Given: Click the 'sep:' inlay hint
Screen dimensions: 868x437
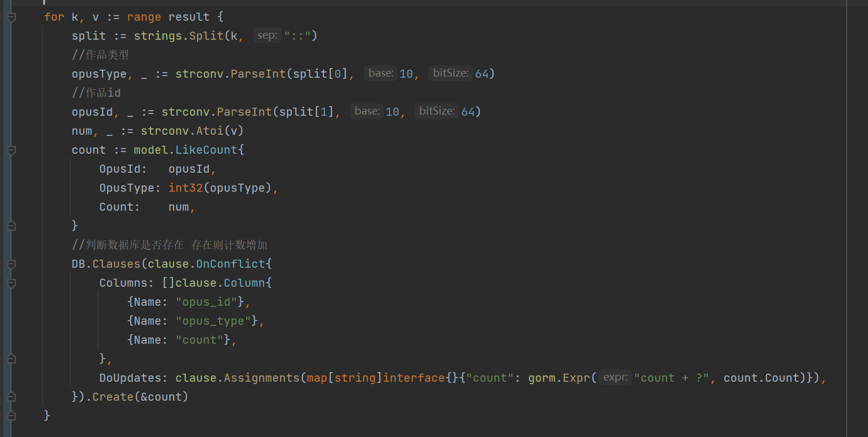Looking at the screenshot, I should coord(267,36).
